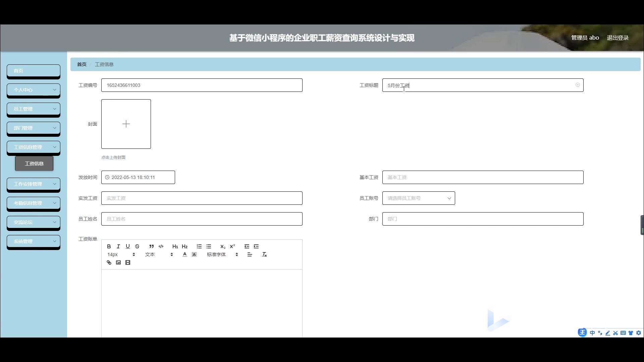Viewport: 644px width, 362px height.
Task: Toggle IME punctuation mode
Action: click(600, 333)
